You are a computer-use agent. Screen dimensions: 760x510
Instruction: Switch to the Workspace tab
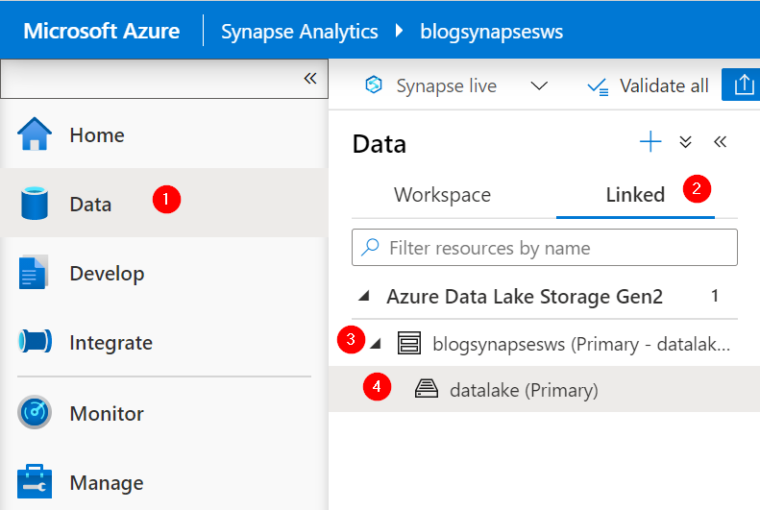(442, 195)
